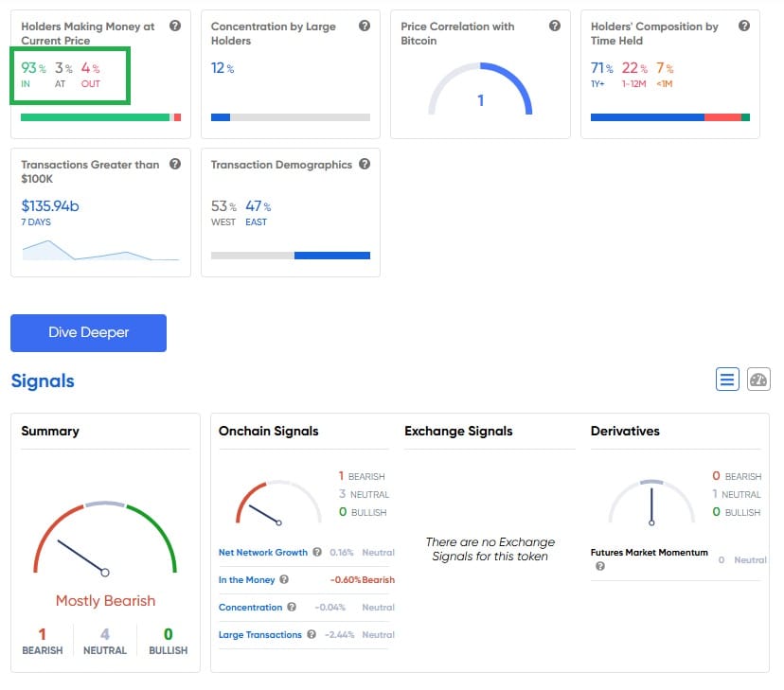This screenshot has height=690, width=784.
Task: Click the Holders Making Money progress bar
Action: [x=100, y=117]
